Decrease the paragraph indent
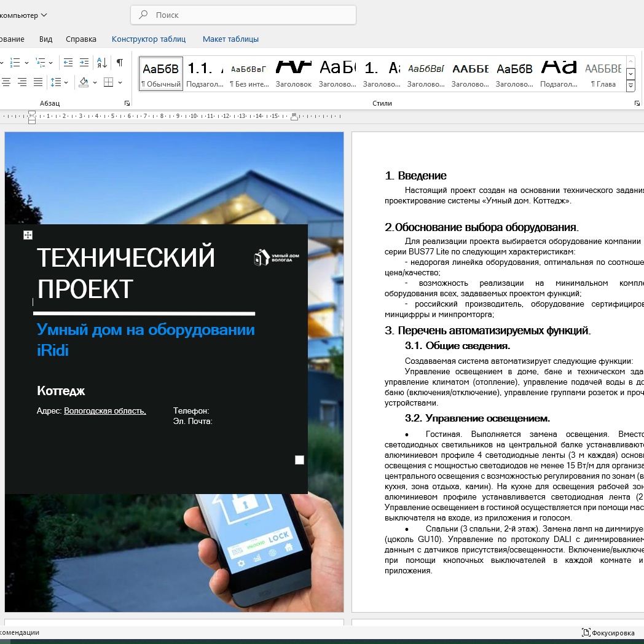 click(x=68, y=63)
